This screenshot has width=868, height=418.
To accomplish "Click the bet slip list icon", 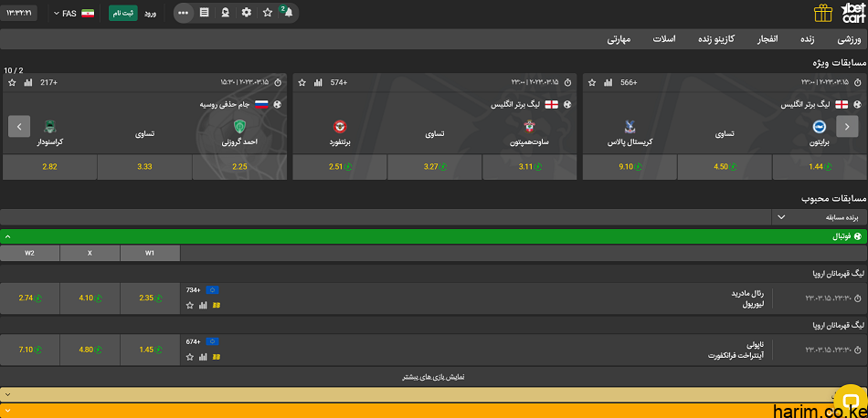I will (x=204, y=13).
